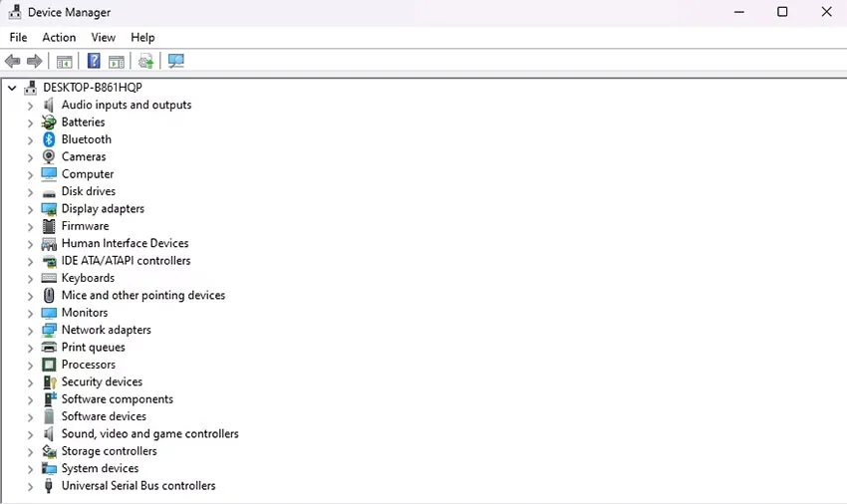
Task: Click the blue Help question mark icon
Action: click(94, 61)
